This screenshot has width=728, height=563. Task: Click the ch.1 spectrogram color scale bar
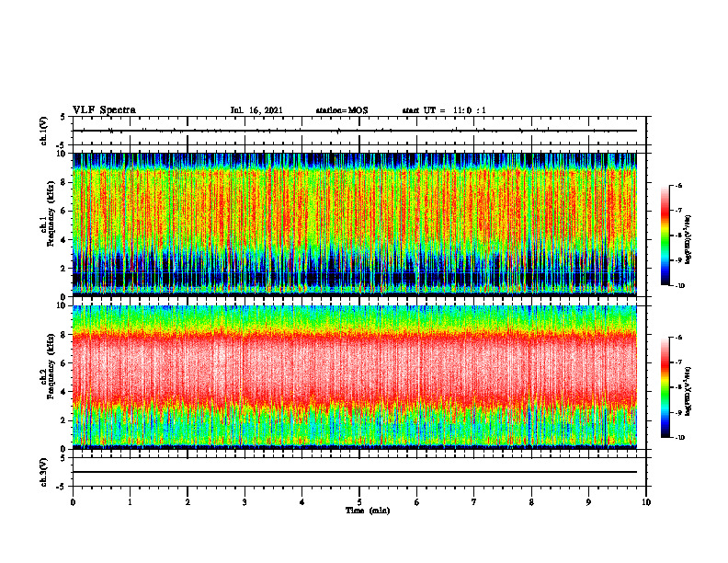click(665, 236)
